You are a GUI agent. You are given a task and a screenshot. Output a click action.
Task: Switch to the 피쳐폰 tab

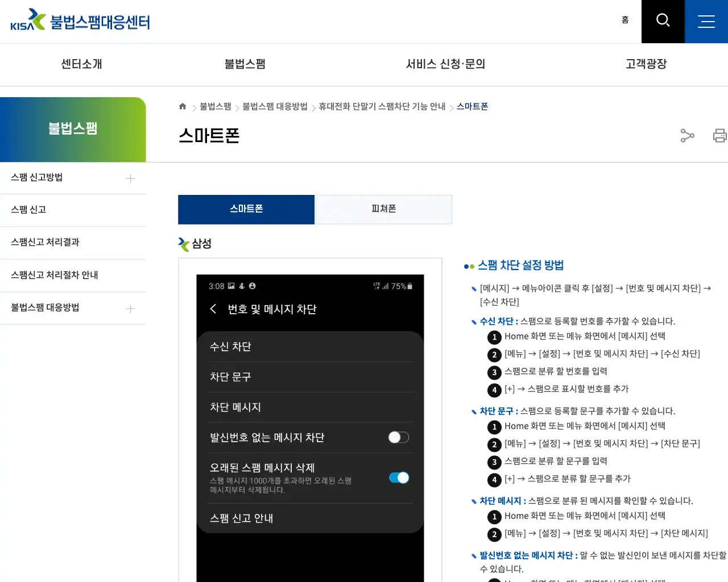(383, 209)
